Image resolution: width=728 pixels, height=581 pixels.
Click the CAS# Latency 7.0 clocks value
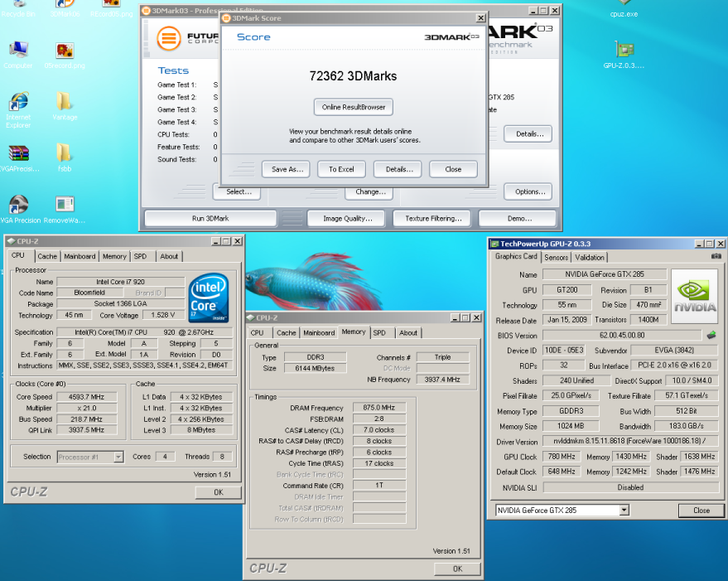[378, 430]
